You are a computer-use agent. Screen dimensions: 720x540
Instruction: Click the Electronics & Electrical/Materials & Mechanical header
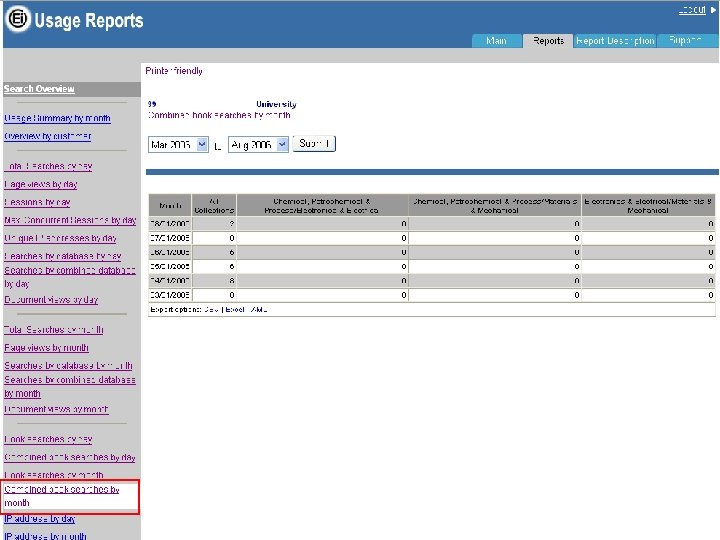click(x=648, y=205)
